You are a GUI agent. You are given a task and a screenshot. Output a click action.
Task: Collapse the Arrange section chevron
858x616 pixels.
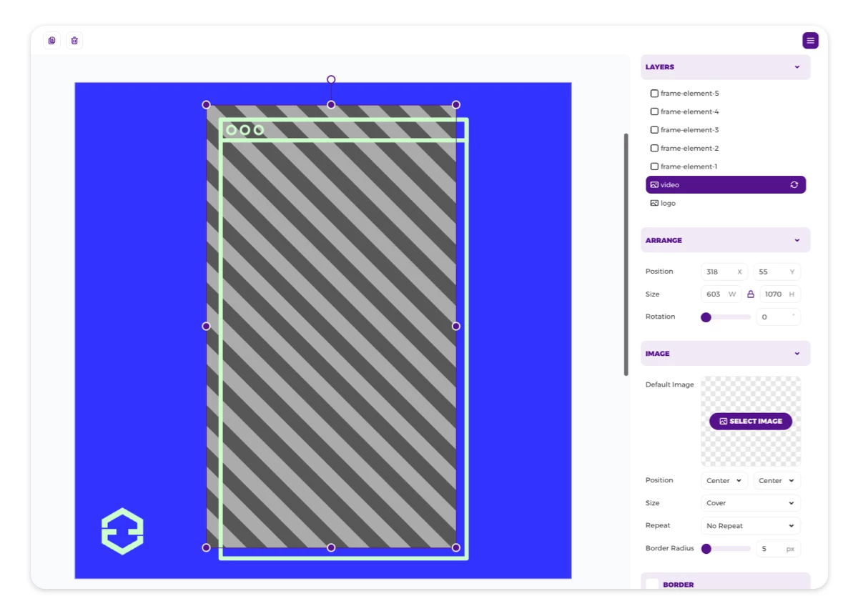(797, 240)
